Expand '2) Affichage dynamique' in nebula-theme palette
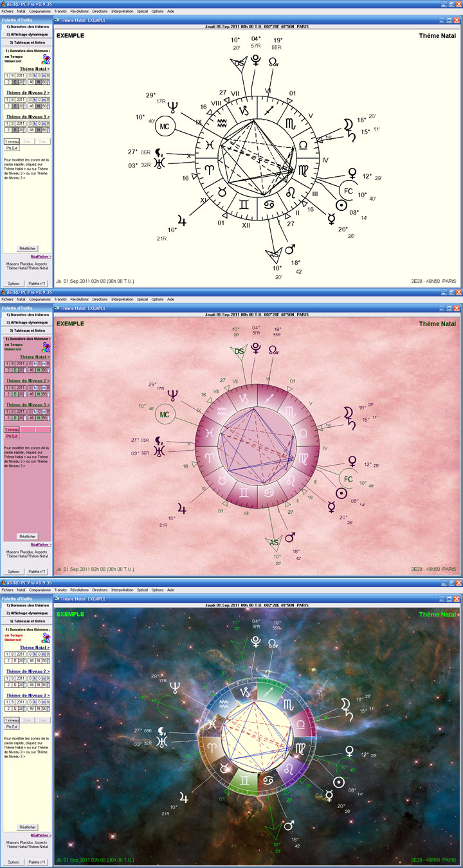463x868 pixels. (x=27, y=613)
